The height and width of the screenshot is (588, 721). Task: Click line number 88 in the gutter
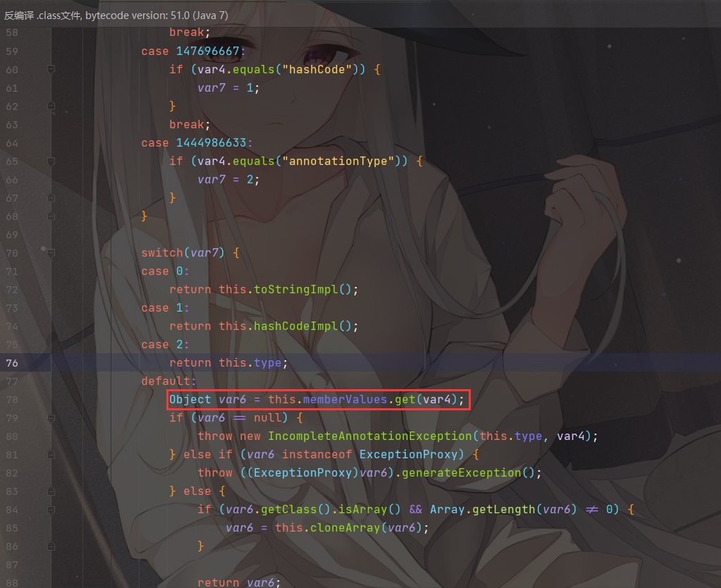12,583
